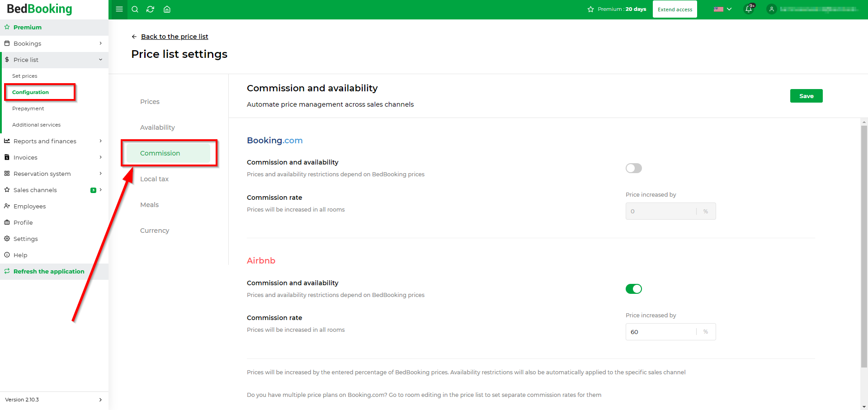Click the Refresh the application icon

pyautogui.click(x=7, y=271)
